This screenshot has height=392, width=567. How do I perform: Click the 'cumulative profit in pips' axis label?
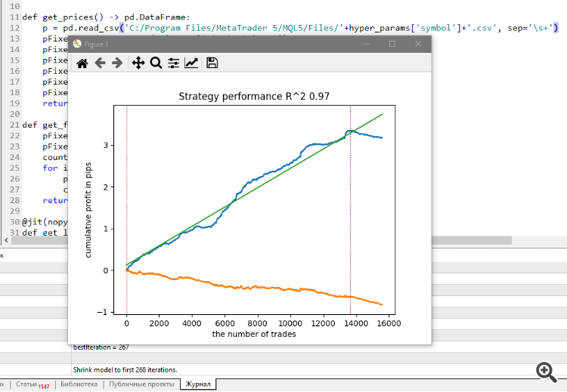click(x=88, y=210)
